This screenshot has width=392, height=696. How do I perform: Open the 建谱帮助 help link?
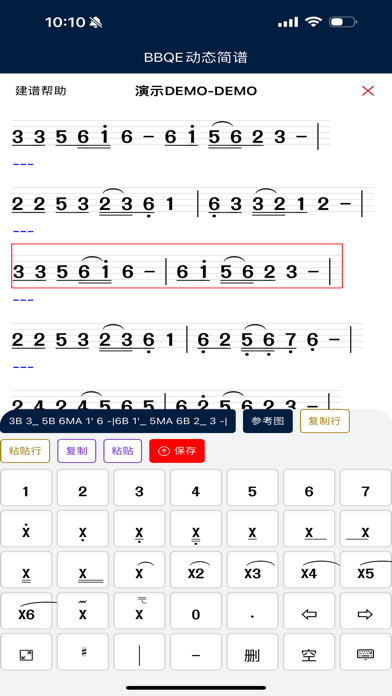click(41, 91)
